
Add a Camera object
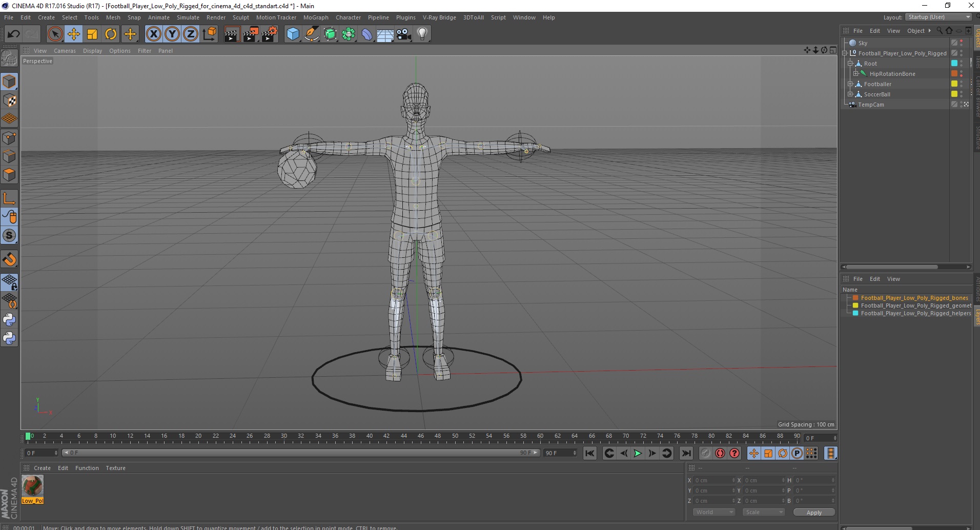(x=404, y=34)
